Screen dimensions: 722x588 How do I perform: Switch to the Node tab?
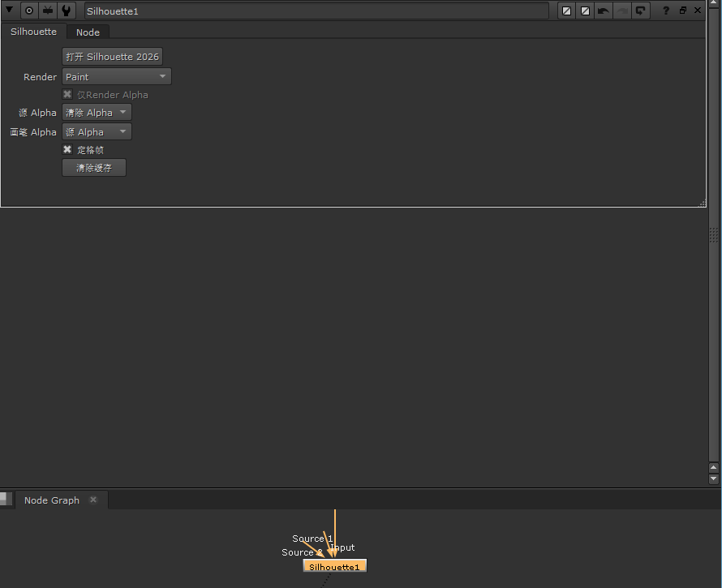pos(88,32)
